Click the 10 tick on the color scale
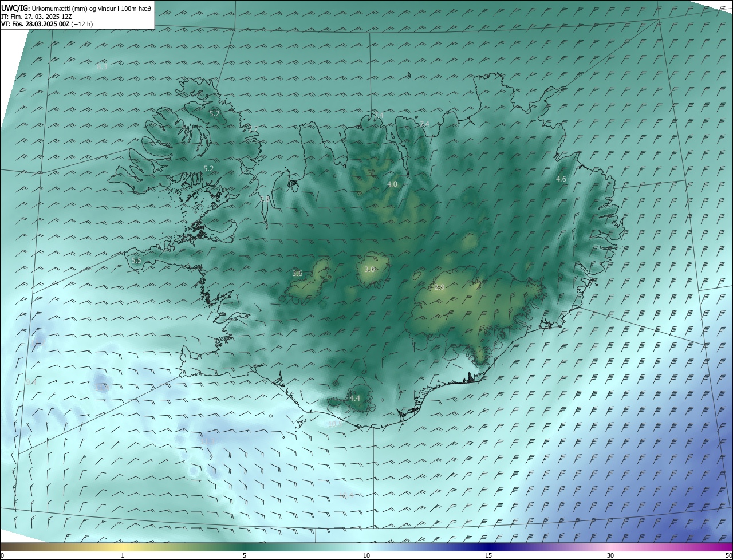This screenshot has width=733, height=560. 366,555
